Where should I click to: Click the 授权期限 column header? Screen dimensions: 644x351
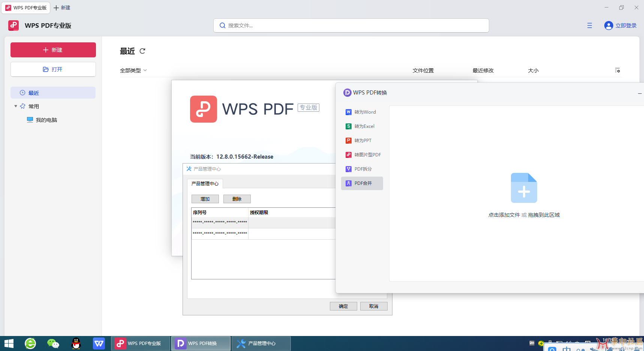tap(292, 212)
